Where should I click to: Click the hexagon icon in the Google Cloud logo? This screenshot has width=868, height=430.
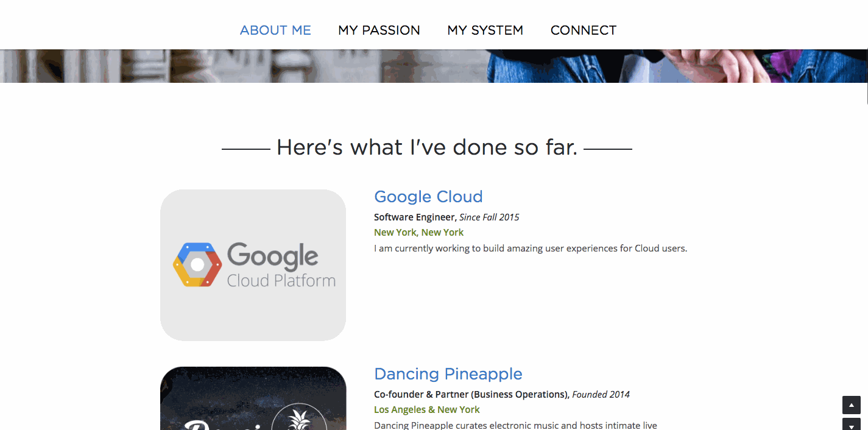197,264
